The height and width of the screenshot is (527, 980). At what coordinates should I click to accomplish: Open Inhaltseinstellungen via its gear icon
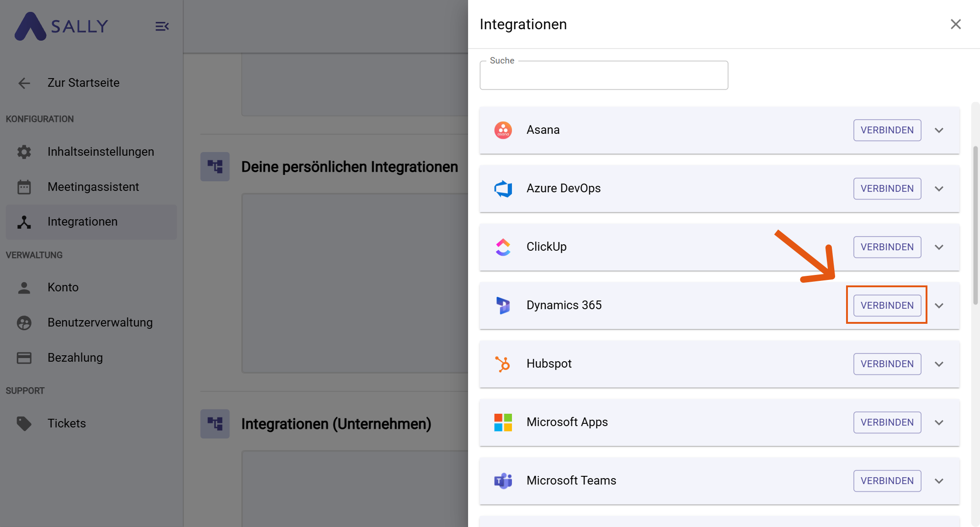[x=24, y=152]
